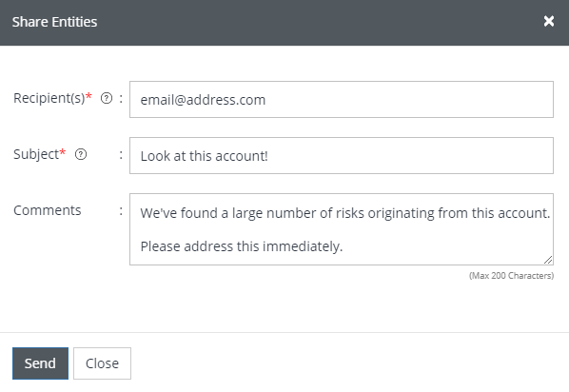This screenshot has height=392, width=569.
Task: Click the red asterisk after Subject
Action: click(63, 152)
